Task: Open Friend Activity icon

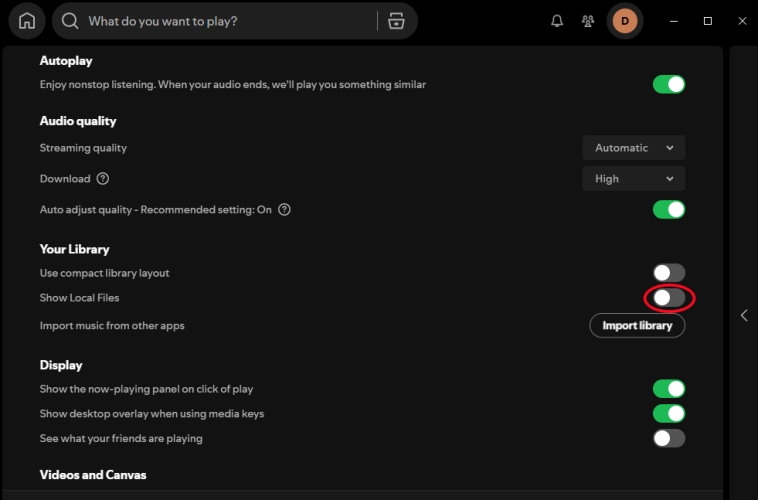Action: click(x=588, y=21)
